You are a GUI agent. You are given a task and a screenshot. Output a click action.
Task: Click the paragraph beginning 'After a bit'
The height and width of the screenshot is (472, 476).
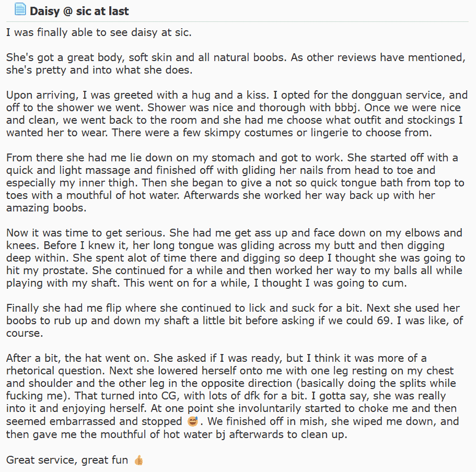point(233,396)
